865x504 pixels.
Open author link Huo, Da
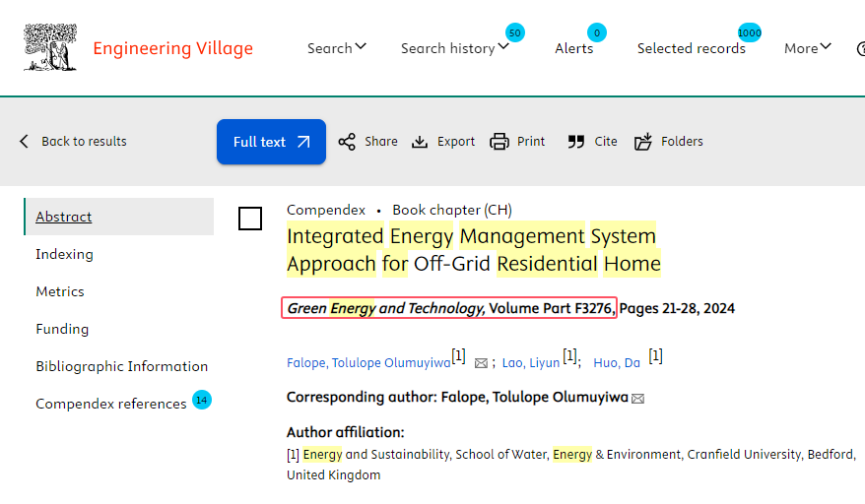[617, 362]
